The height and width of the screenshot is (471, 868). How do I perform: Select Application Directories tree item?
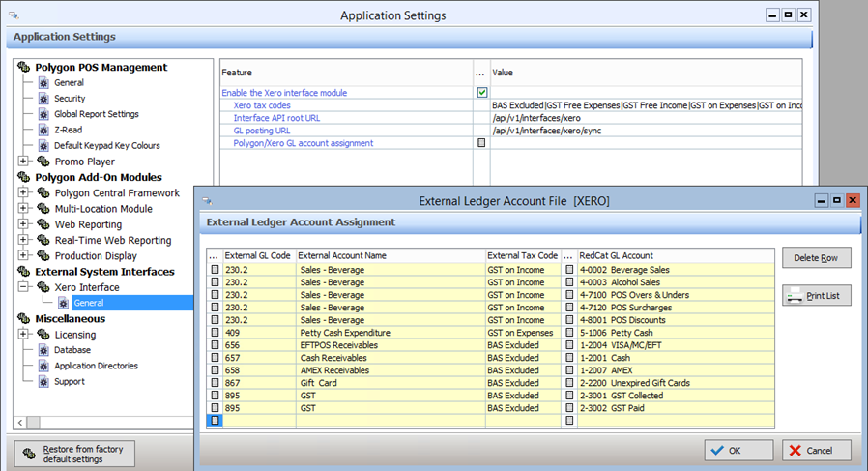point(96,366)
